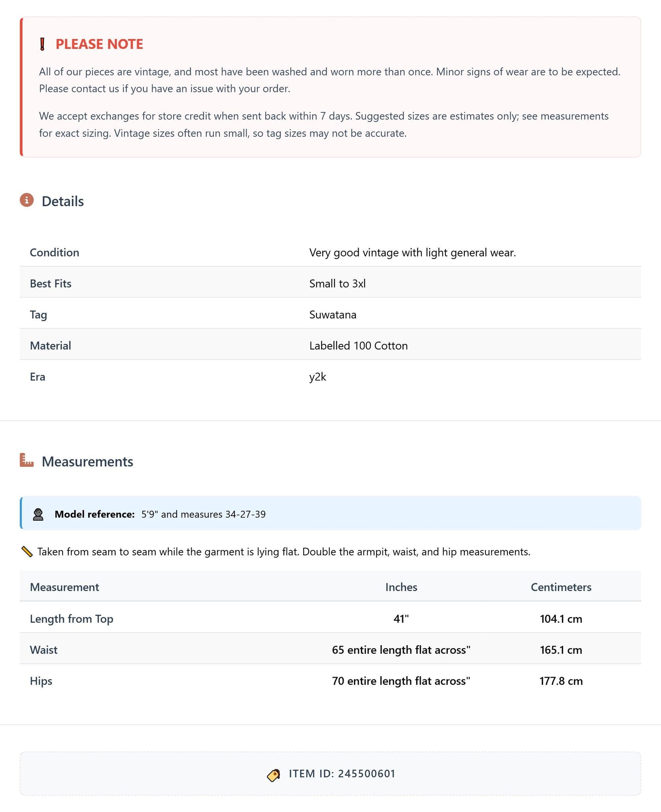Click the Inches column header
This screenshot has height=812, width=661.
pyautogui.click(x=401, y=587)
